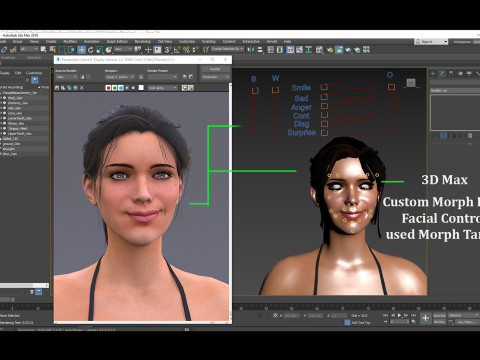480x360 pixels.
Task: Toggle blue channel in render window
Action: tap(121, 88)
